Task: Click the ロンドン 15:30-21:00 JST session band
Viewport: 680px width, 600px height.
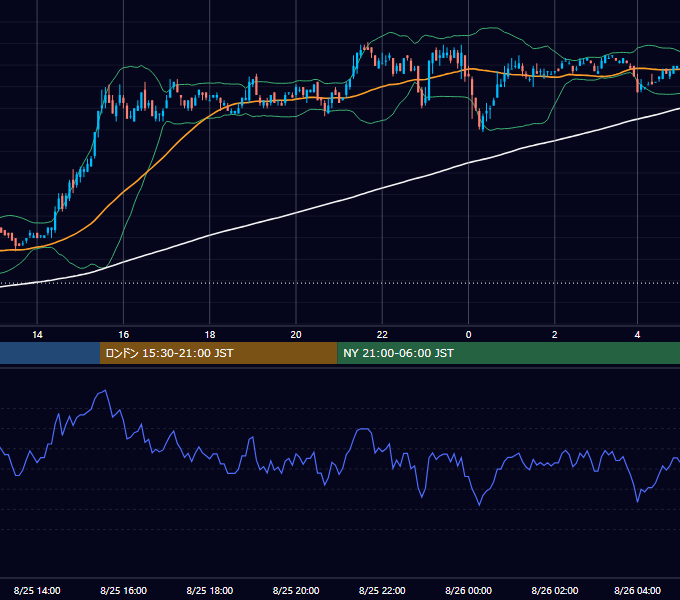Action: coord(219,353)
